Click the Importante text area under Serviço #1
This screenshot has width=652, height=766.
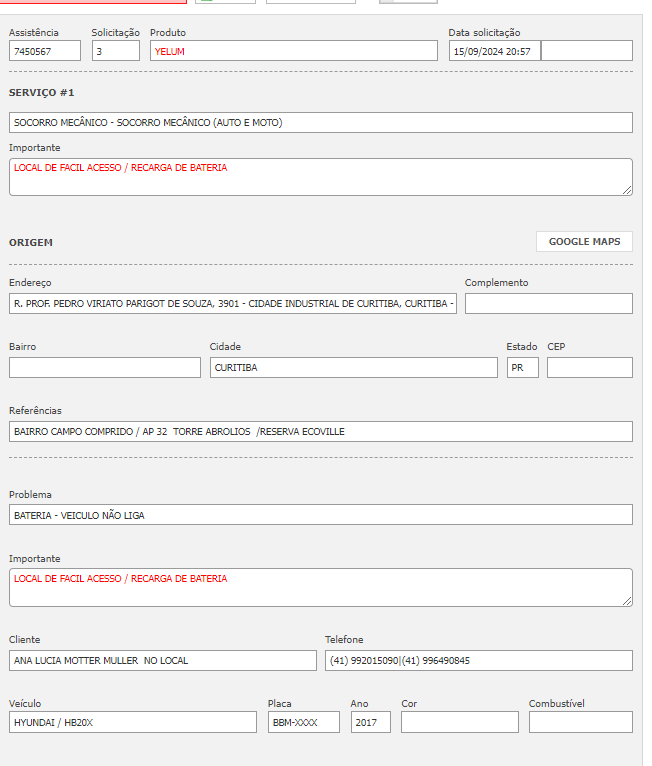point(320,177)
